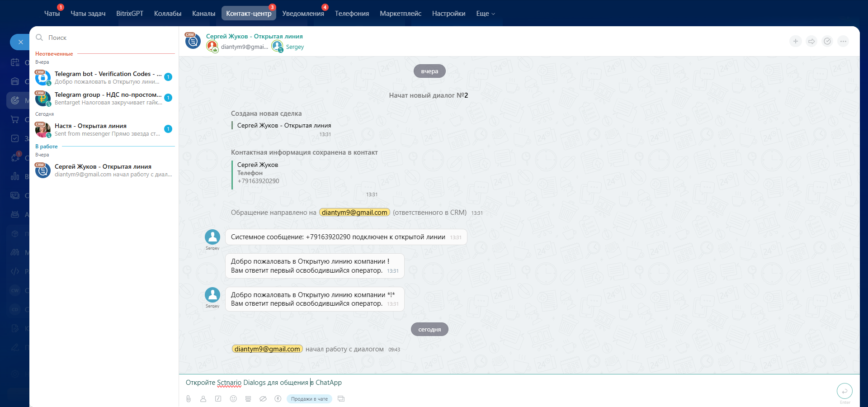Click the person mention icon below input
Screen dimensions: 868x407
pyautogui.click(x=203, y=399)
